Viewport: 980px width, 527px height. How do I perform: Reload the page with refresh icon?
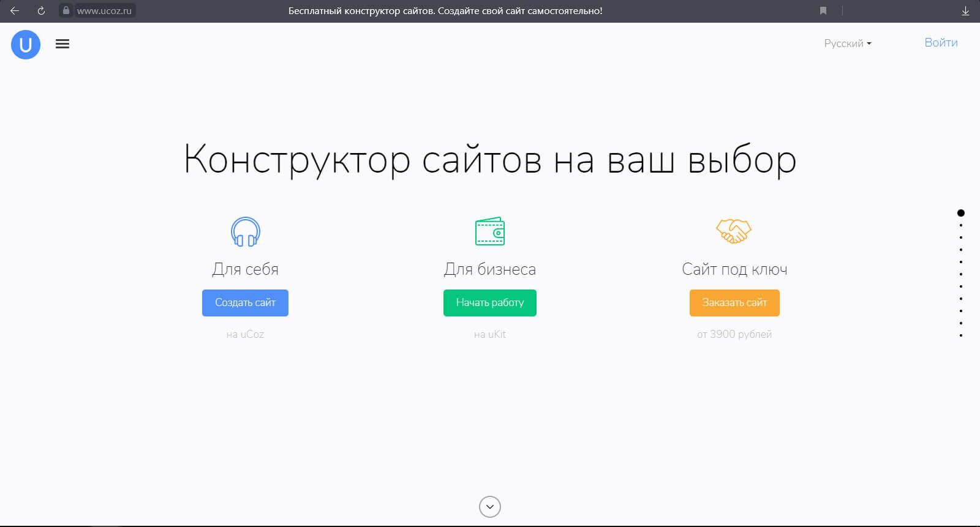41,10
